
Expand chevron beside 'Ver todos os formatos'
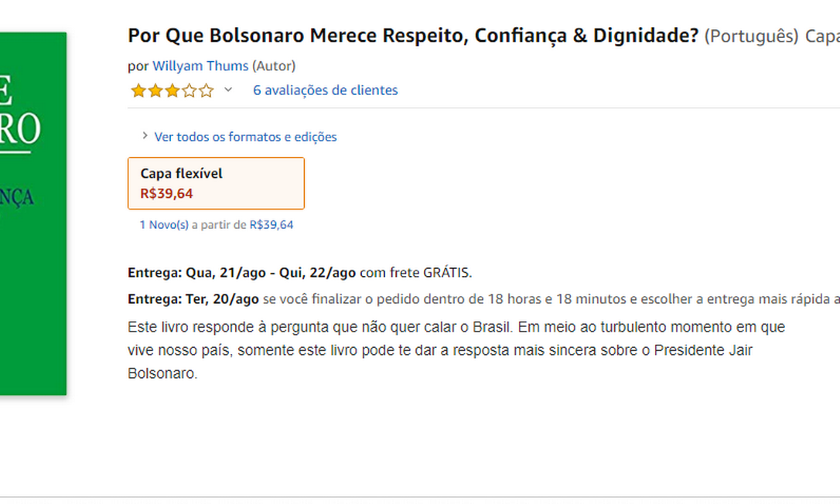coord(145,136)
